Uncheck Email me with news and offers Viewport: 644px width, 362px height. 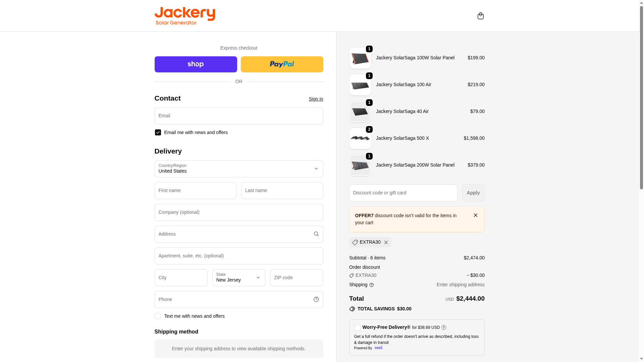(158, 132)
